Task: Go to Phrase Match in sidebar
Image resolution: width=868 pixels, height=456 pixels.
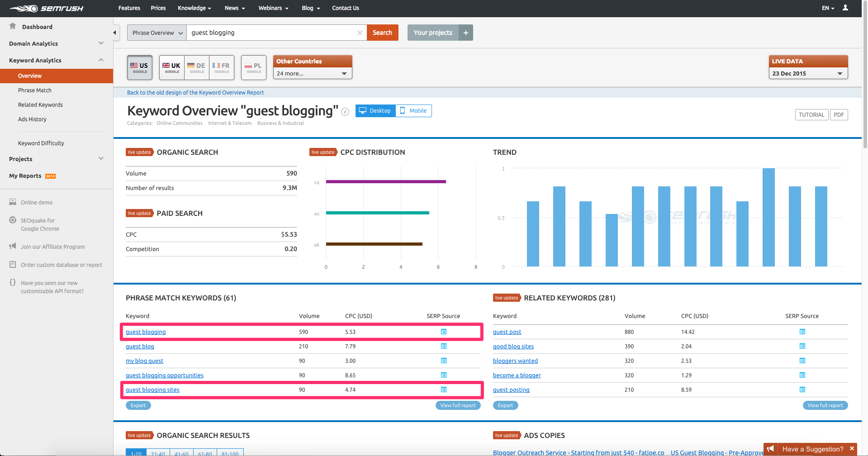Action: pyautogui.click(x=35, y=90)
